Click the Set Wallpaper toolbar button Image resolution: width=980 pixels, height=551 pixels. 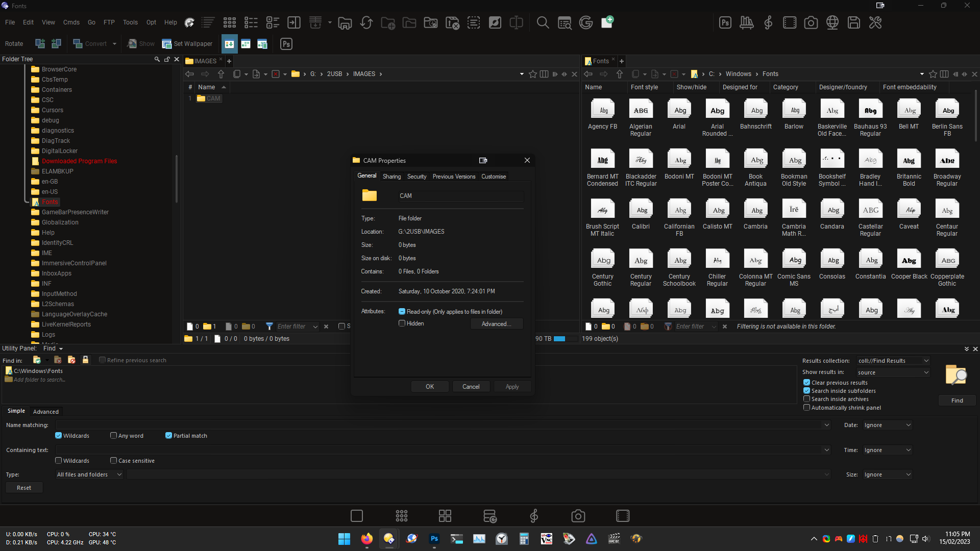[x=187, y=44]
